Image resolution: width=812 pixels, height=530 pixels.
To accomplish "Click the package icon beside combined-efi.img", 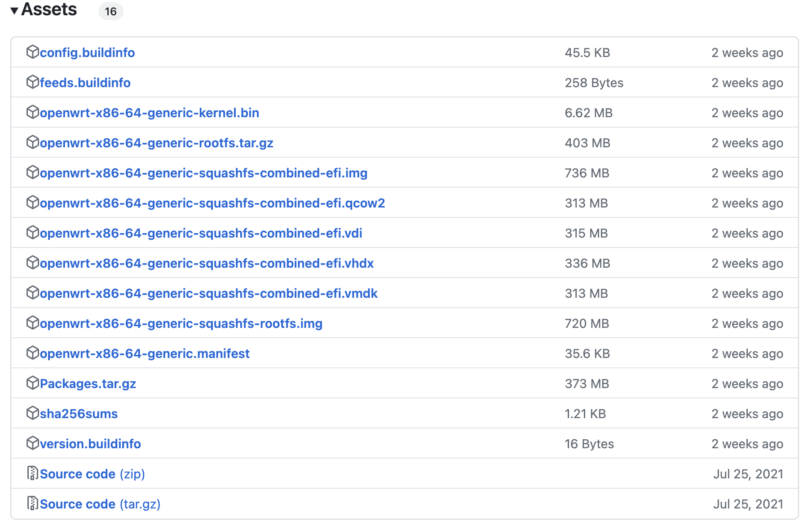I will pos(33,172).
